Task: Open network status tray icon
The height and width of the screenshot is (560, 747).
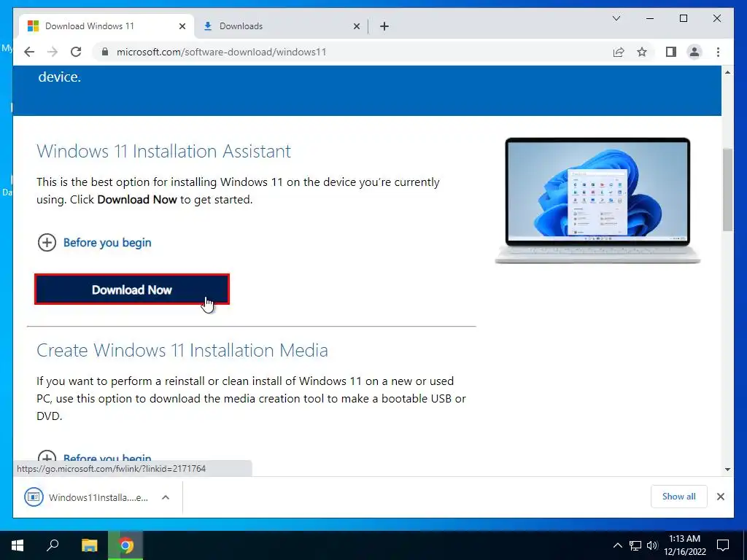Action: (635, 545)
